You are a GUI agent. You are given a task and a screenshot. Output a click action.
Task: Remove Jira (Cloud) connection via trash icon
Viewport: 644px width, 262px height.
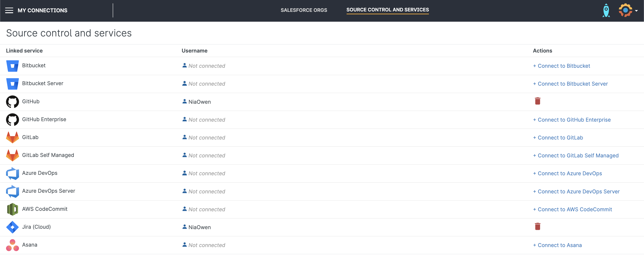tap(538, 226)
